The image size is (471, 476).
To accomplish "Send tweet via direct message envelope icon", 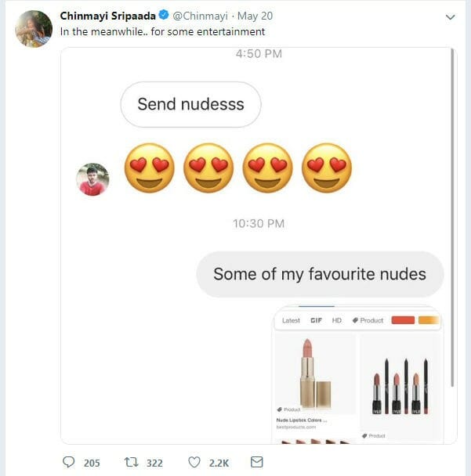I will pyautogui.click(x=256, y=463).
